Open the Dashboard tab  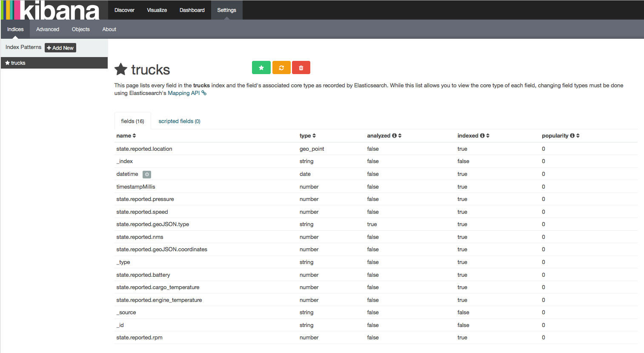point(192,10)
